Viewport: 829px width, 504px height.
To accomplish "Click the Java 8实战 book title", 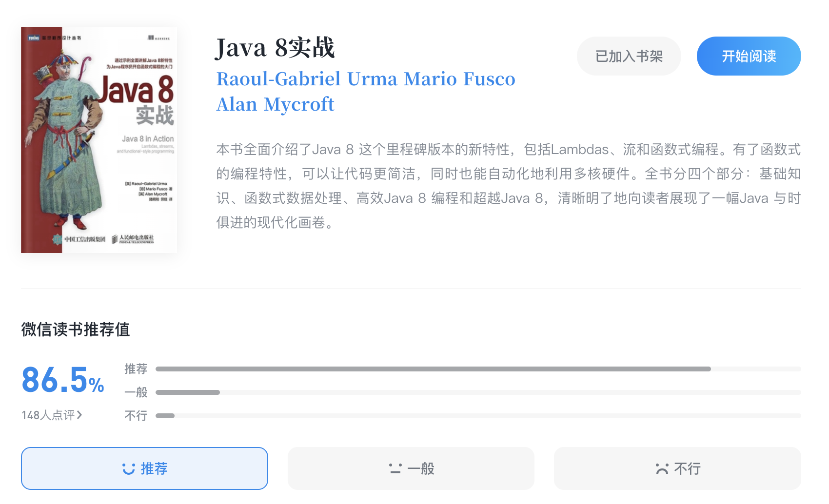I will click(276, 48).
